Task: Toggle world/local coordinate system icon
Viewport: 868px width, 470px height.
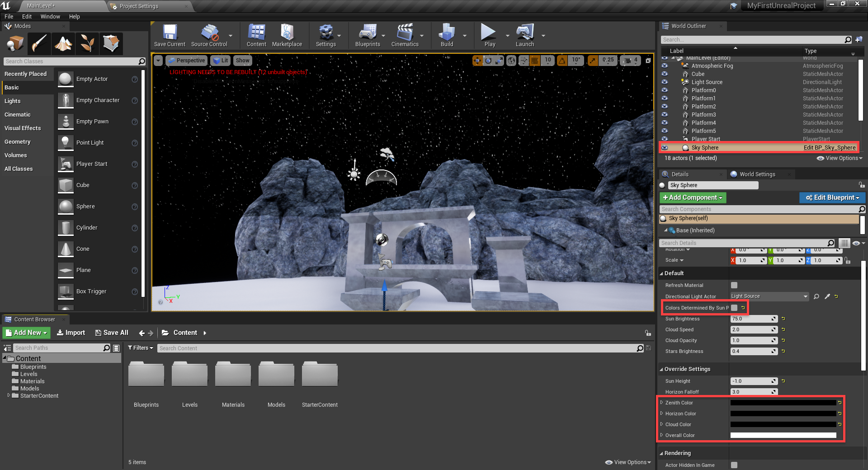Action: (x=511, y=61)
